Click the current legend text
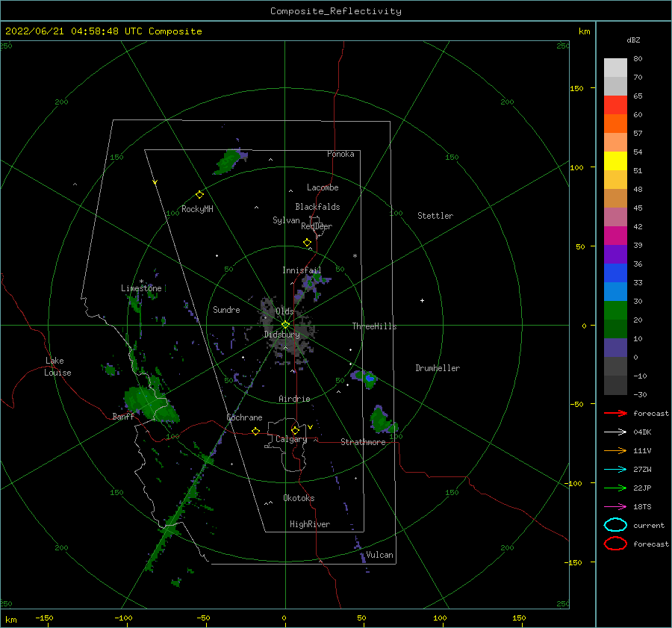This screenshot has width=672, height=628. click(x=649, y=525)
